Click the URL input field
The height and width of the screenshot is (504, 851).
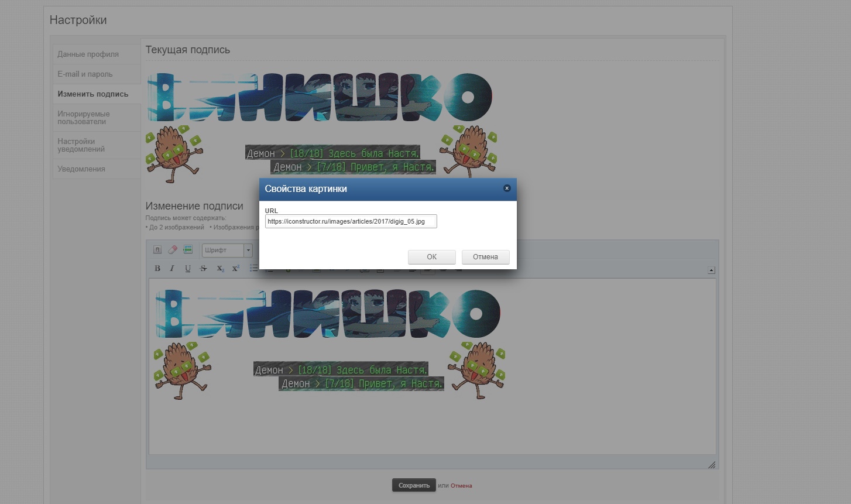click(x=351, y=221)
